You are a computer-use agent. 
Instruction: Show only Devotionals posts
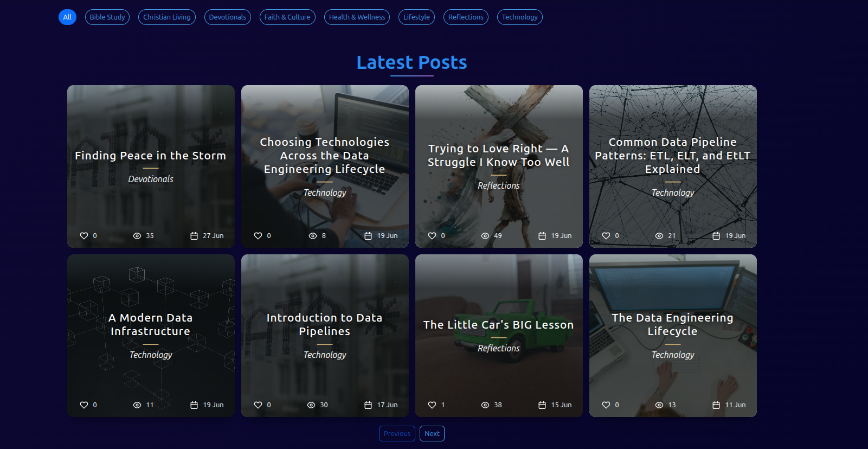point(228,17)
